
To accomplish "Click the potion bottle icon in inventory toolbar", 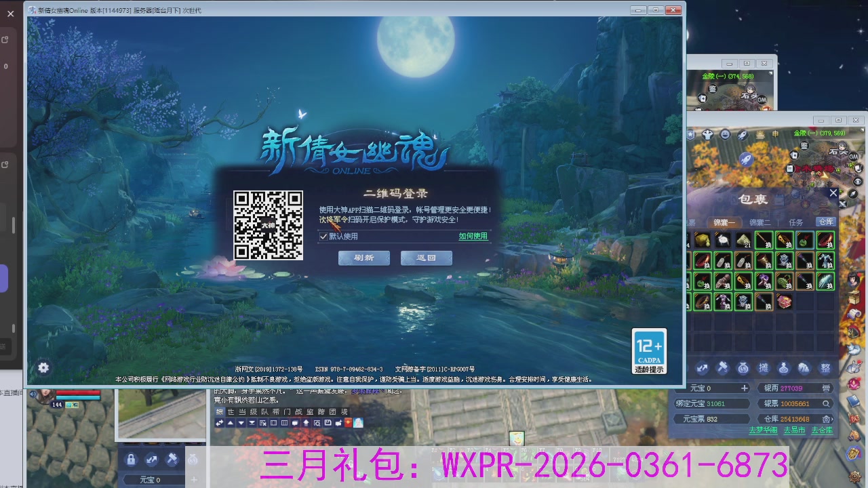I will tap(783, 367).
